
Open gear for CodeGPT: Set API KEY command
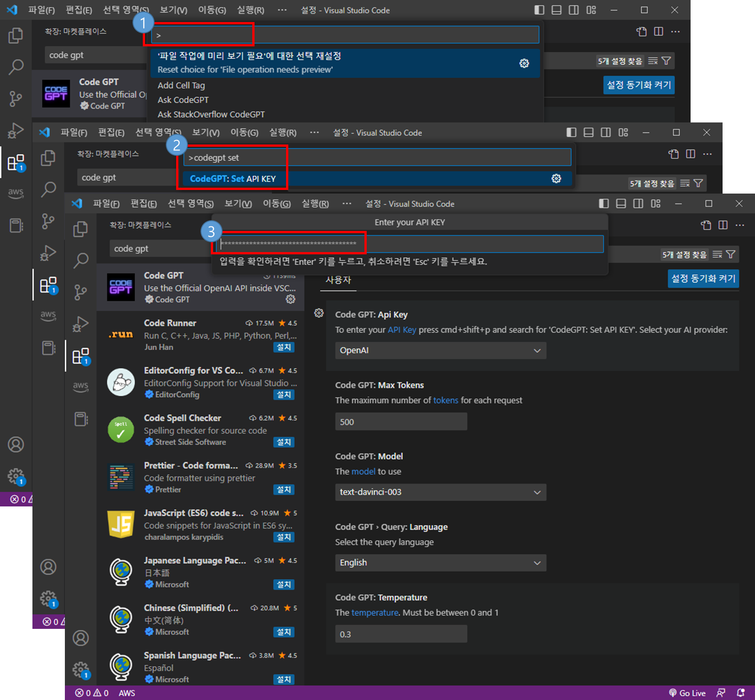pyautogui.click(x=556, y=179)
